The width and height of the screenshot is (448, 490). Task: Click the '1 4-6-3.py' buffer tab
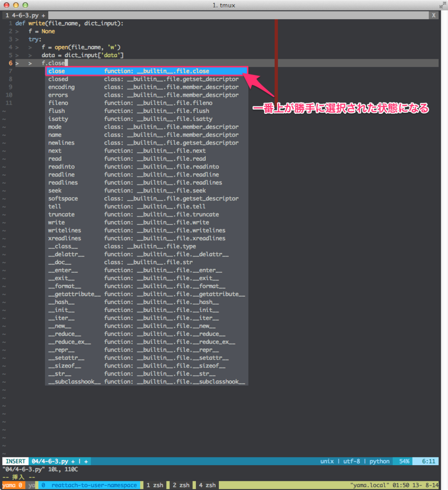click(x=22, y=15)
